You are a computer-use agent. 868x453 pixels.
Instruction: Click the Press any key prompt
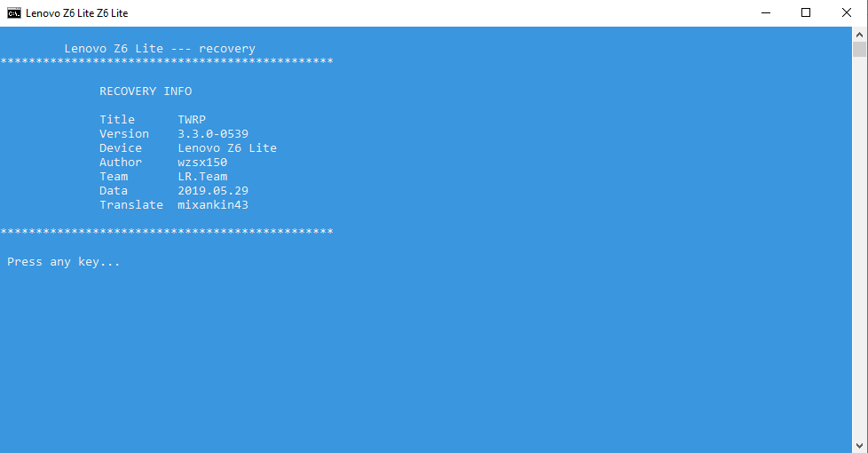(64, 262)
